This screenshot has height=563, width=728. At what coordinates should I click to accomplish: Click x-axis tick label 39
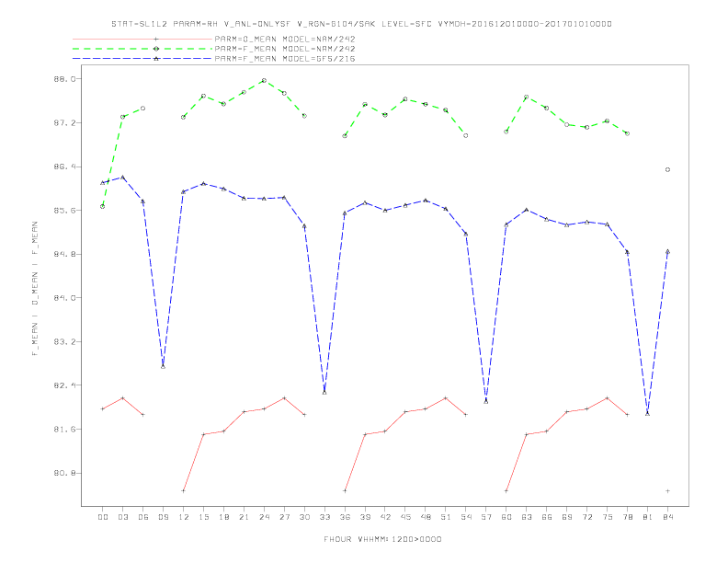point(365,517)
